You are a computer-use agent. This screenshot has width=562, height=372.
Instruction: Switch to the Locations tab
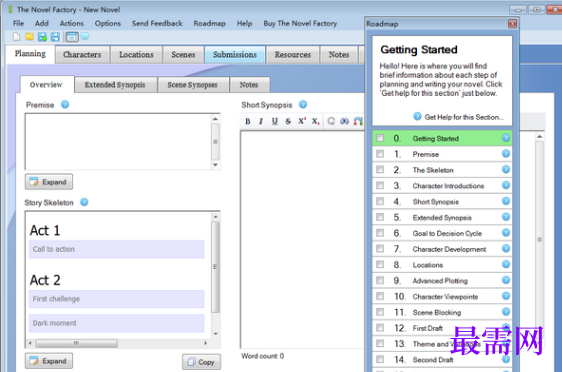[136, 54]
